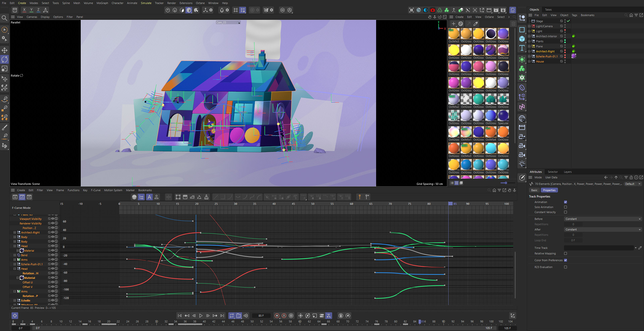Select the Rotate tool in left toolbar

pos(4,59)
